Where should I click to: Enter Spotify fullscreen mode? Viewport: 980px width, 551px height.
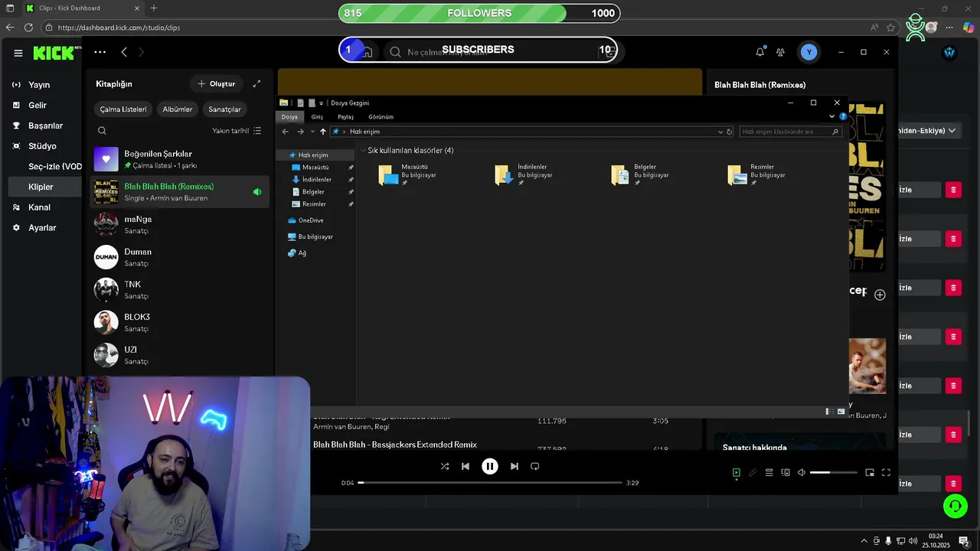click(886, 473)
